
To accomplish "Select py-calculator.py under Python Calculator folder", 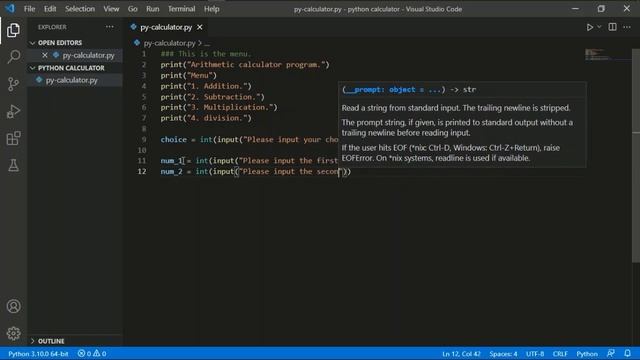I will pyautogui.click(x=71, y=80).
